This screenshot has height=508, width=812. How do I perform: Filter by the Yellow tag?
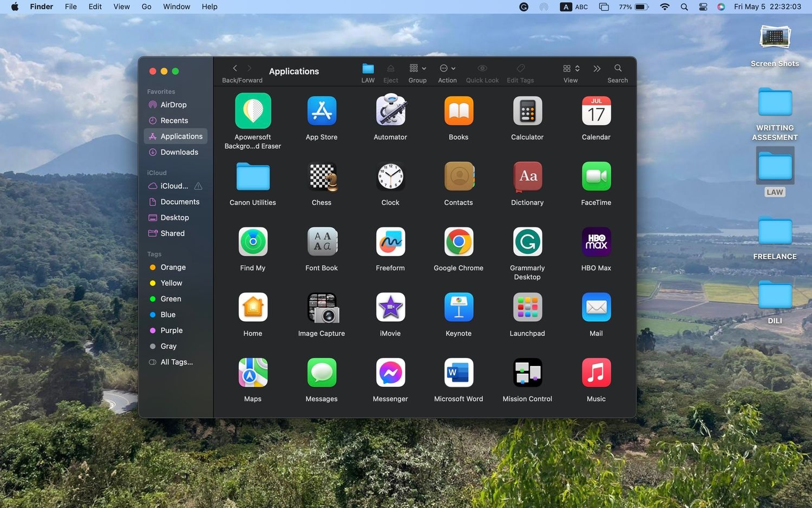(x=175, y=283)
